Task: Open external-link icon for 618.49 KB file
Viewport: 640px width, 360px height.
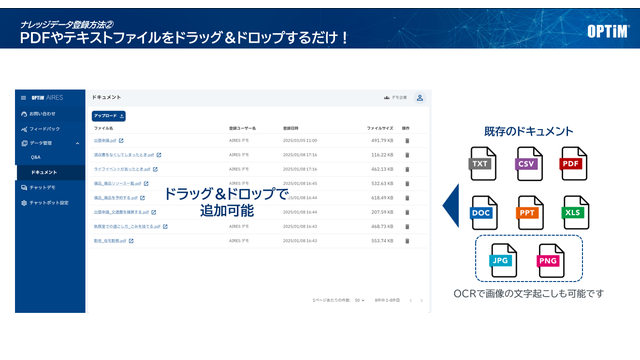Action: (142, 198)
